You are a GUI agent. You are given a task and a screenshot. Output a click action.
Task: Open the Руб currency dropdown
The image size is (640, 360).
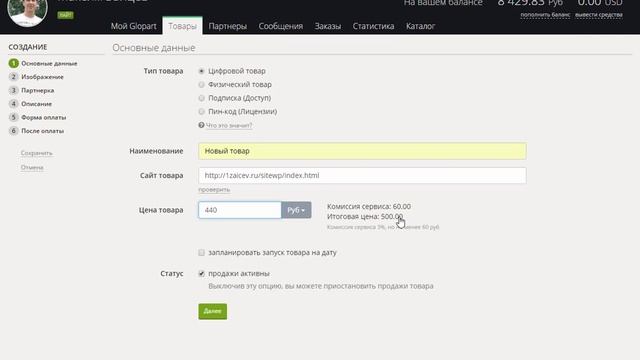click(x=296, y=210)
